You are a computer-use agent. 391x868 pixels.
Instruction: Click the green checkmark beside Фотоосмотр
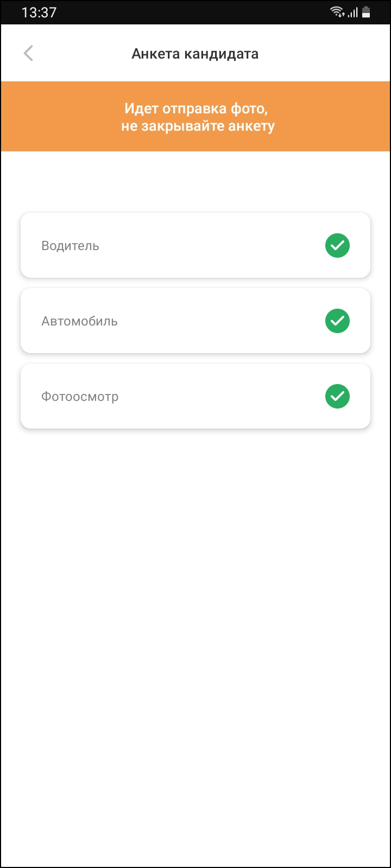tap(337, 397)
